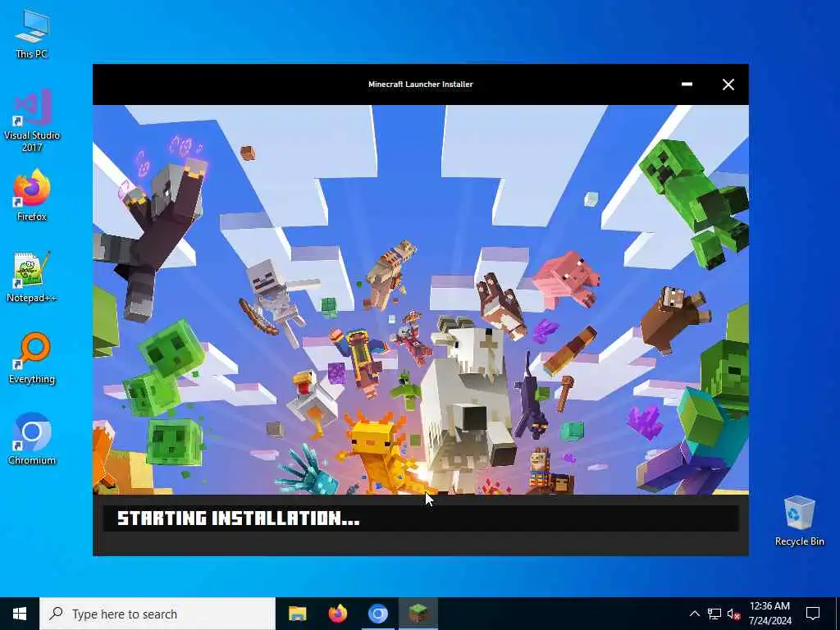Image resolution: width=840 pixels, height=630 pixels.
Task: Close the Minecraft Launcher Installer window
Action: pyautogui.click(x=728, y=84)
